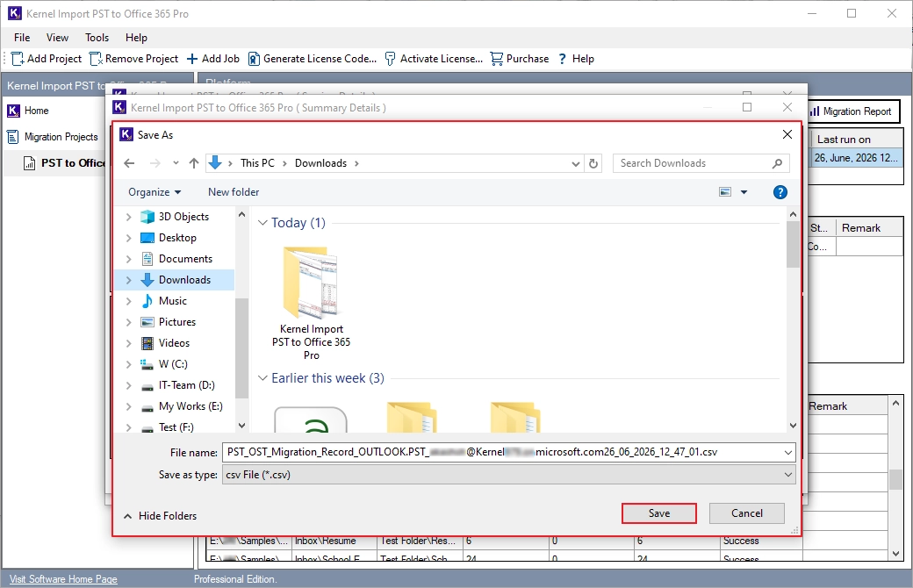Click Add Job plus icon
The image size is (913, 588).
tap(192, 59)
